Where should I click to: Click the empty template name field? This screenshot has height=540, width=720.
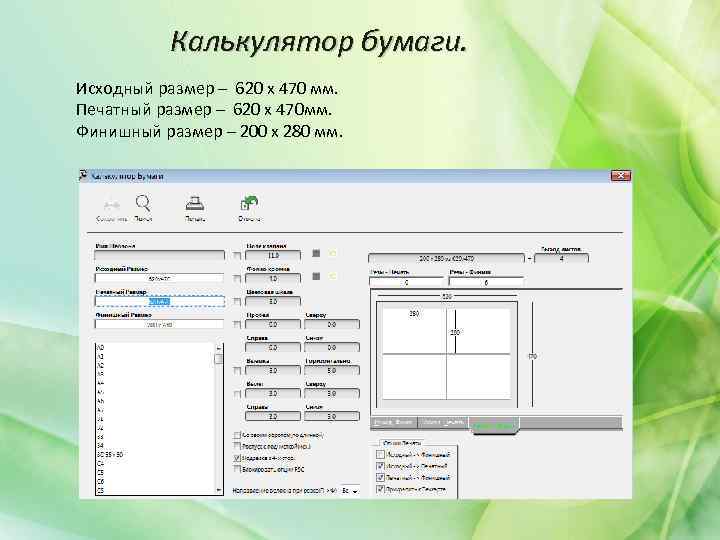(x=159, y=255)
